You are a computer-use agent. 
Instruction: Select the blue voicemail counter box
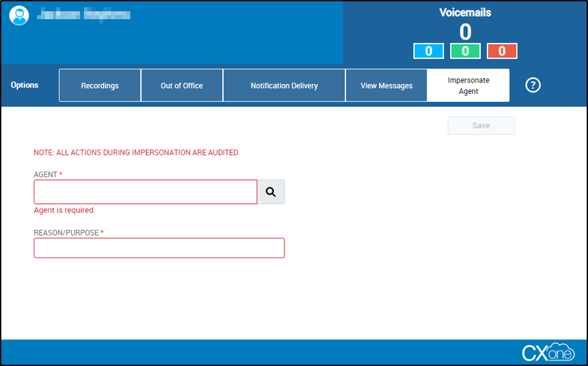[428, 51]
